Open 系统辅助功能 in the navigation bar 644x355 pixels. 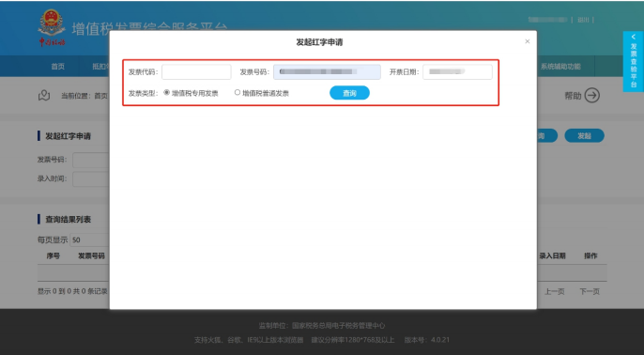click(560, 67)
